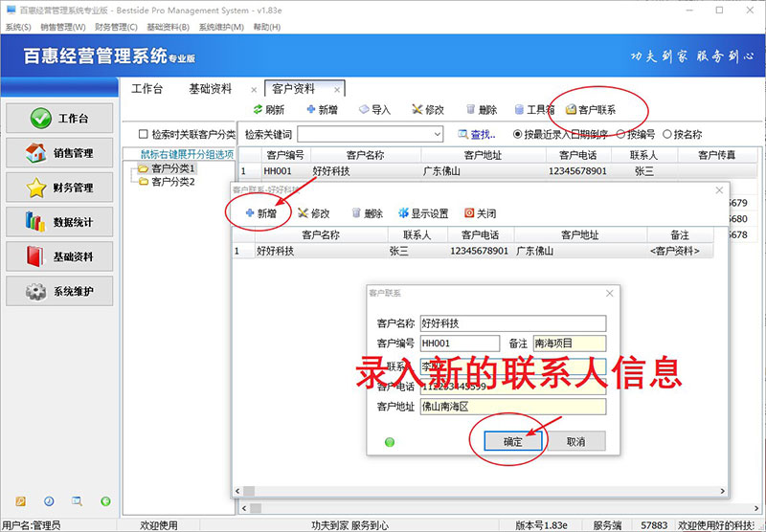Select HH001 row in main table
This screenshot has height=532, width=766.
tap(498, 171)
